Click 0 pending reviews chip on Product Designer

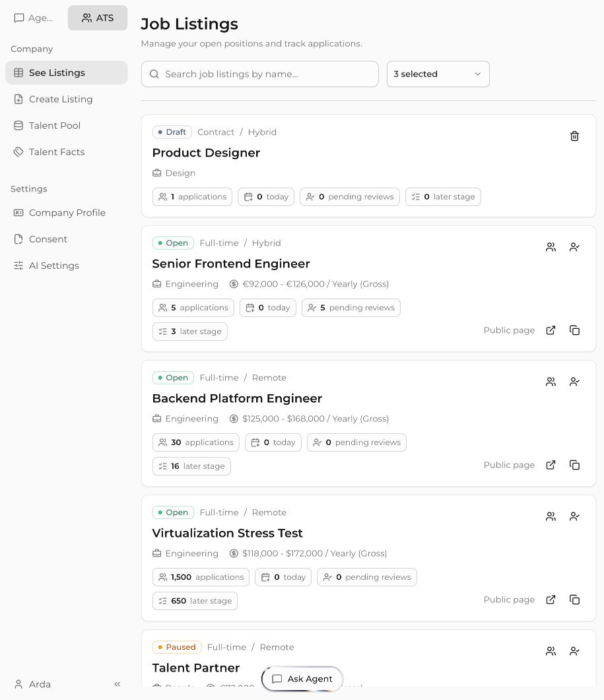(x=350, y=197)
